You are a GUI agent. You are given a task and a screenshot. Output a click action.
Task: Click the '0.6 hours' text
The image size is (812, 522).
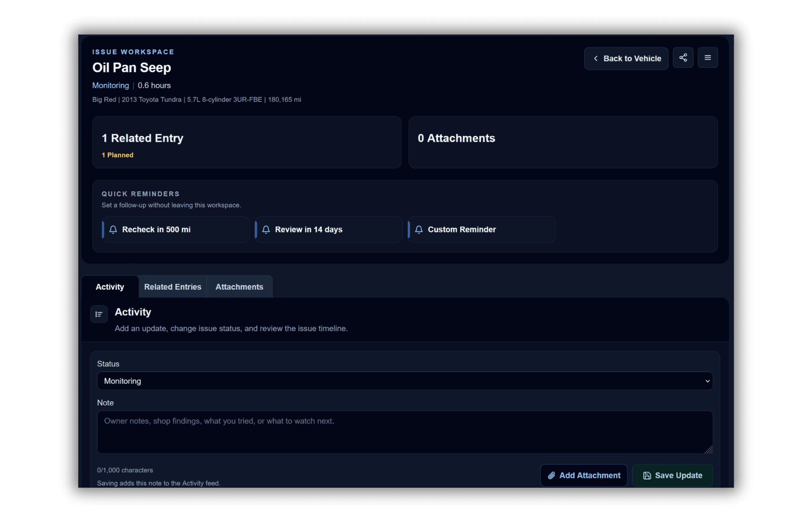tap(154, 85)
